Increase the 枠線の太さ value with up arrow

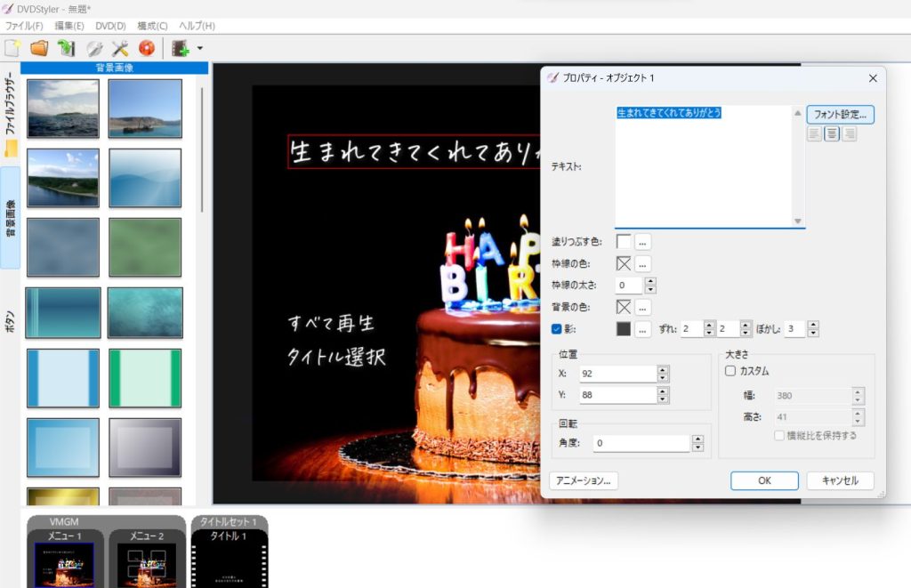pos(650,281)
